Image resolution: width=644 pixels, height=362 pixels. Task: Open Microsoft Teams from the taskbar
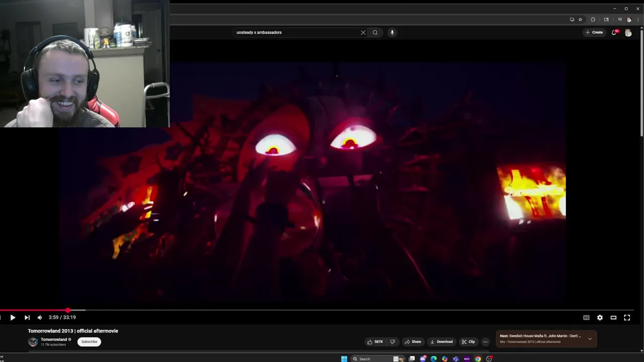(456, 359)
